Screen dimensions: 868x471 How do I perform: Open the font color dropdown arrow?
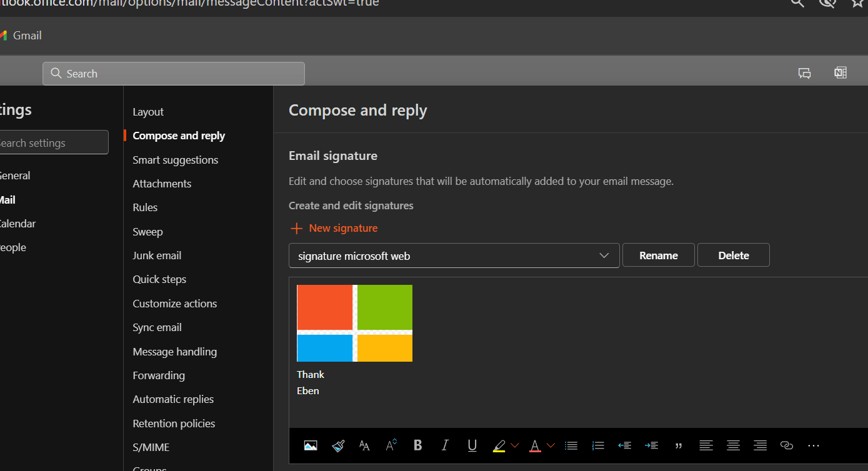tap(551, 445)
